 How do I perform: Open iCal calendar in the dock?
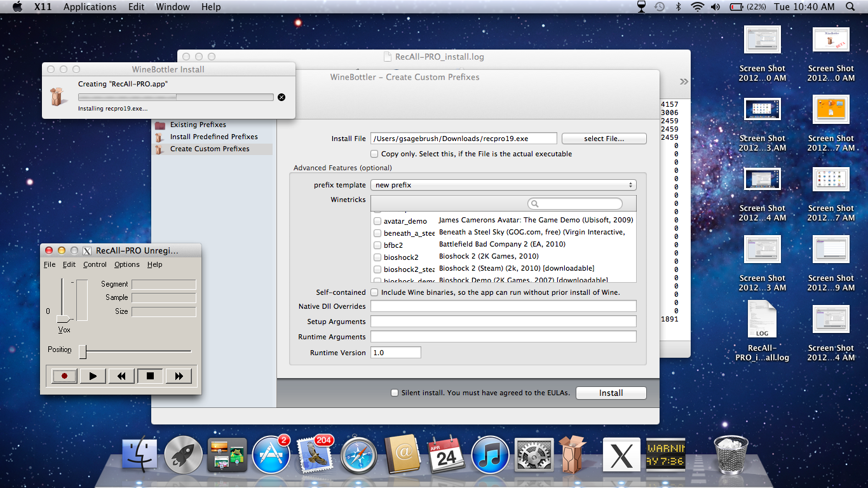(446, 455)
